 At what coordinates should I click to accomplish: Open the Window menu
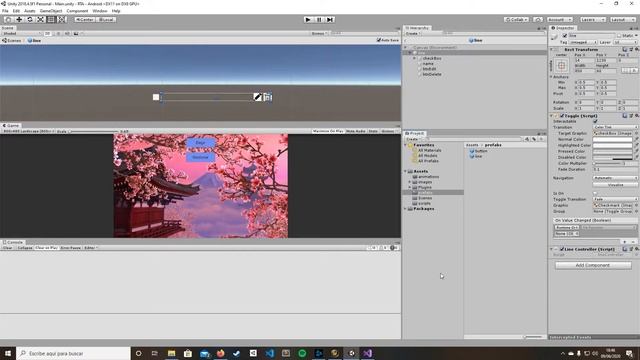point(100,11)
